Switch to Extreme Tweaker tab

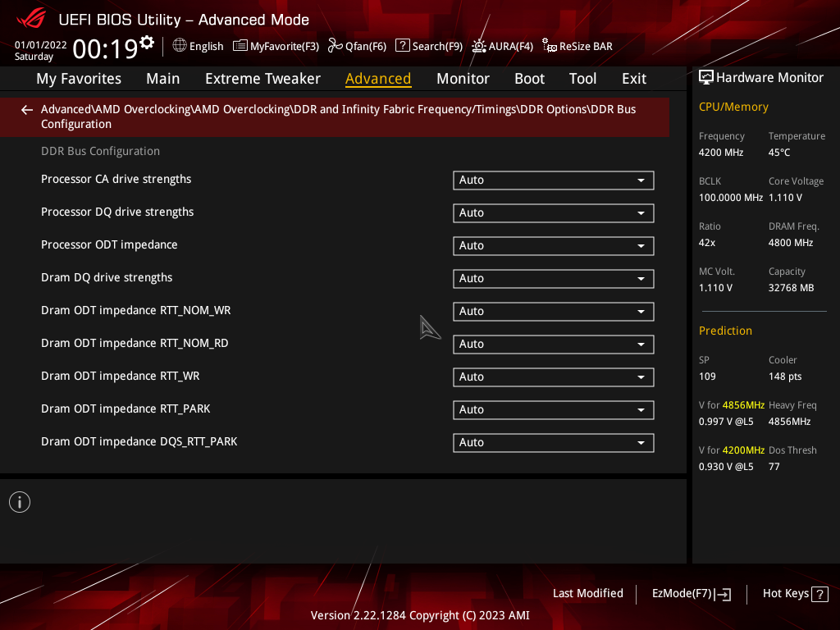262,79
